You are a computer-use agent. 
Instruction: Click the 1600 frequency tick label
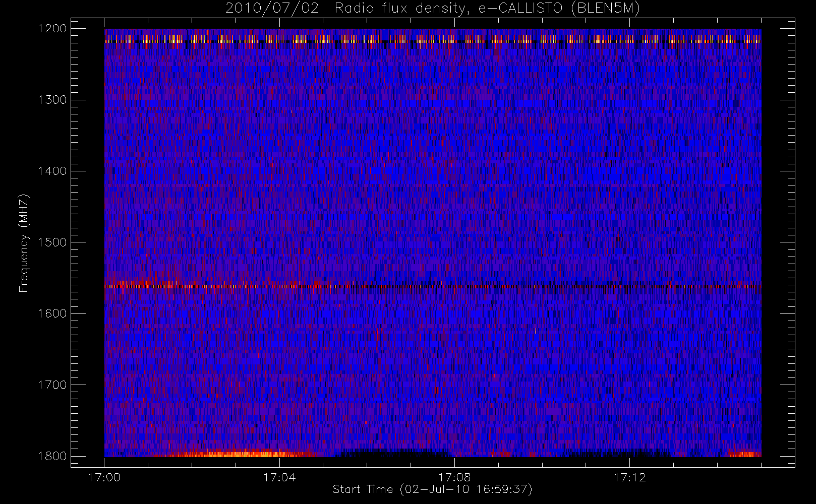52,313
